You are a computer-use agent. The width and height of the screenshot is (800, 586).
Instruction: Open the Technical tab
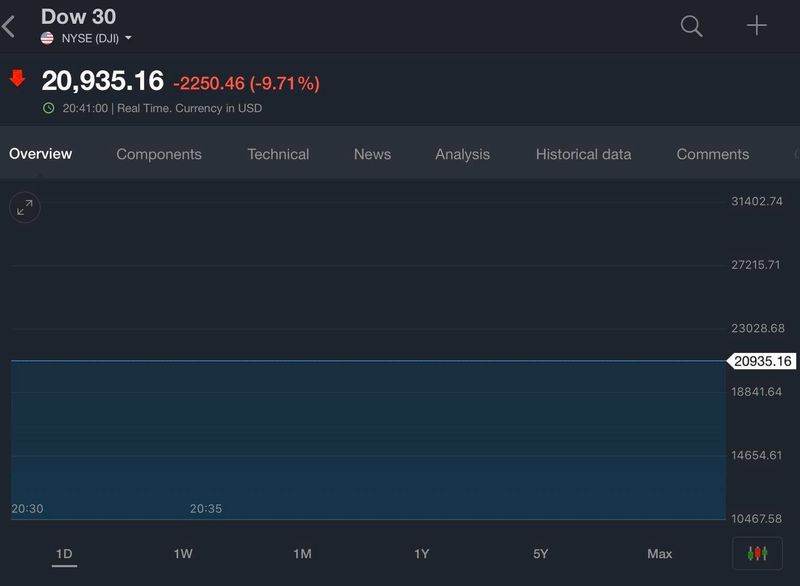pos(278,154)
